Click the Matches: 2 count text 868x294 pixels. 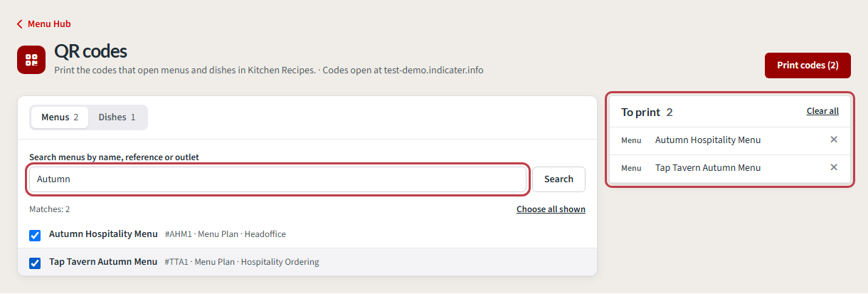click(x=50, y=209)
